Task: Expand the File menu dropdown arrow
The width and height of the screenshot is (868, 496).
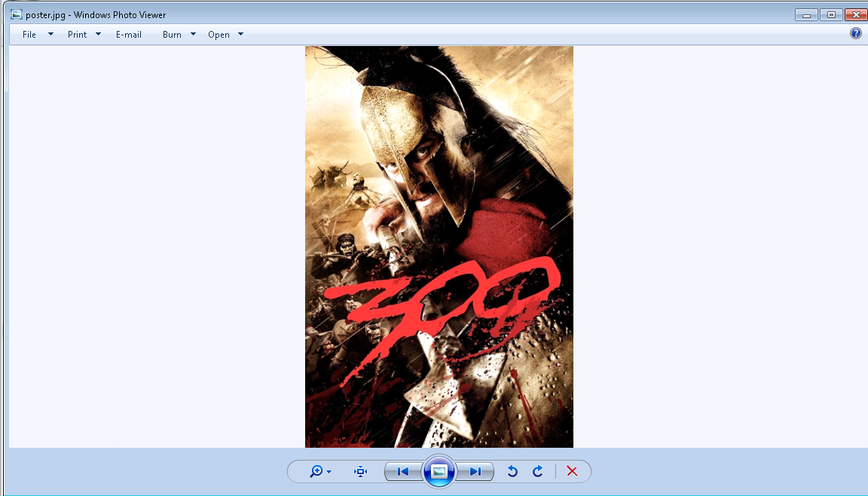Action: (51, 35)
